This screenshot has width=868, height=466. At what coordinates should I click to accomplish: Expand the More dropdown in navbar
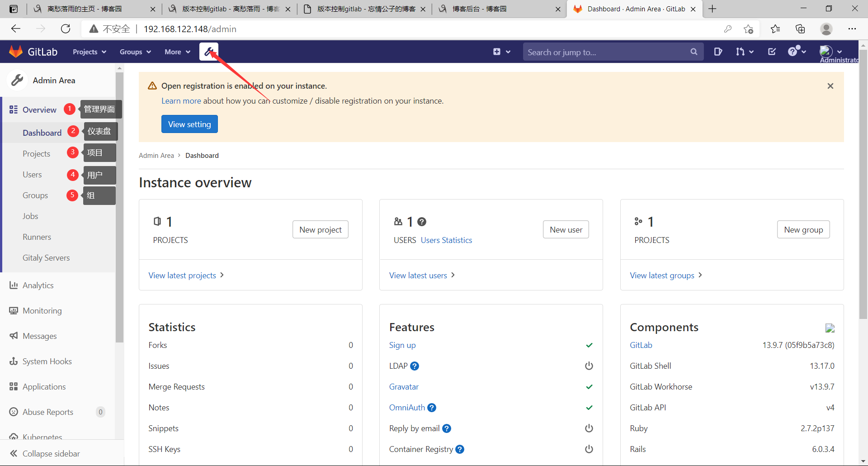pos(177,52)
